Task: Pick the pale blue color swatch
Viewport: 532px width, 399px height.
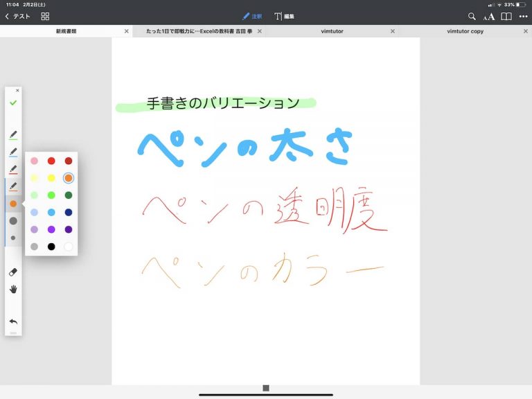Action: 34,213
